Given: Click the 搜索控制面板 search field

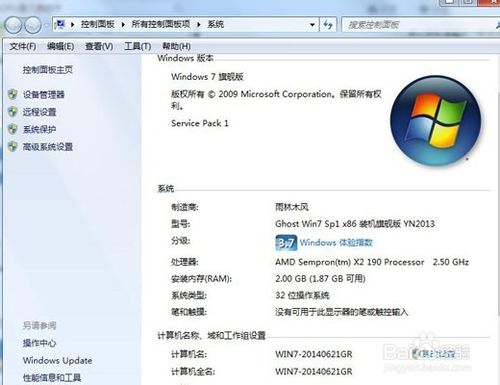Looking at the screenshot, I should [420, 25].
